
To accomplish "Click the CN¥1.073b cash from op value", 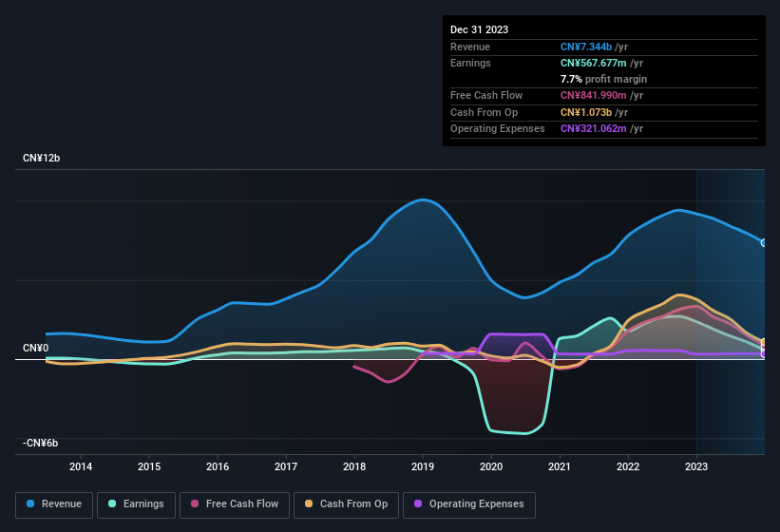I will 586,112.
